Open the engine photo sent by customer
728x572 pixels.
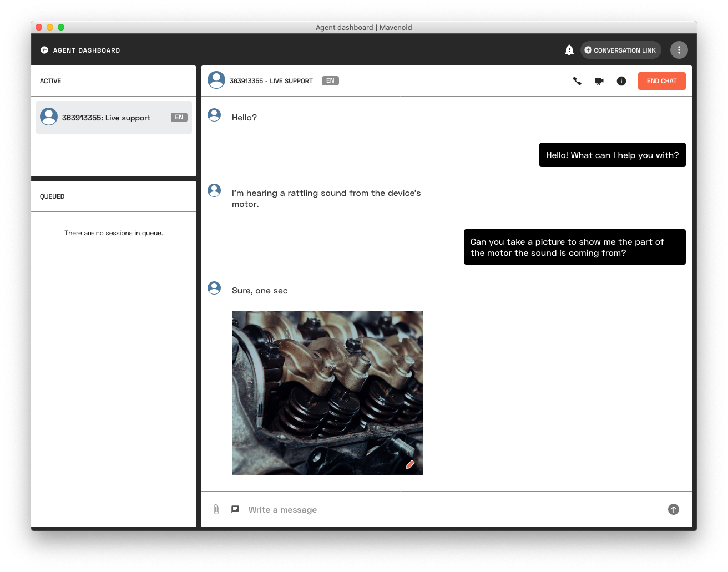pos(327,393)
